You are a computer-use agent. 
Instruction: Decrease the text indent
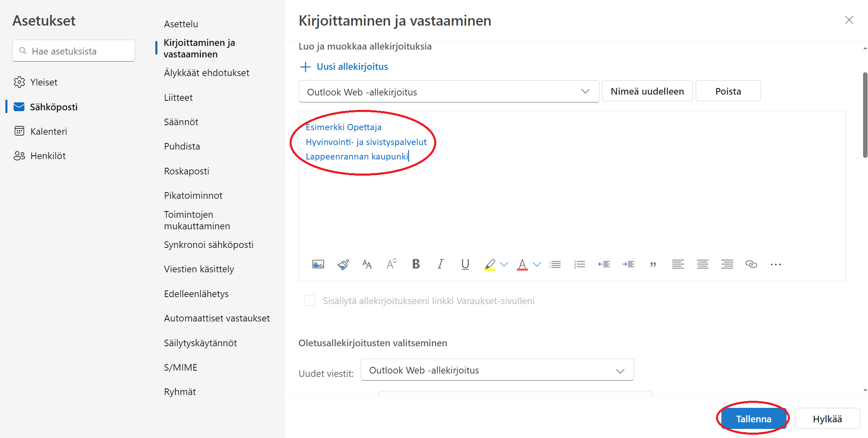tap(604, 264)
